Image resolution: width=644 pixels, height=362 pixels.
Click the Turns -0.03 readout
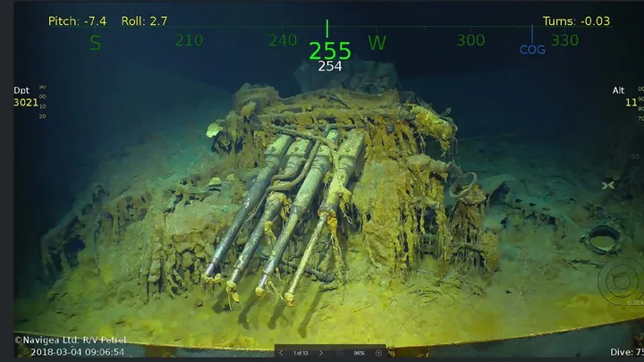point(576,21)
